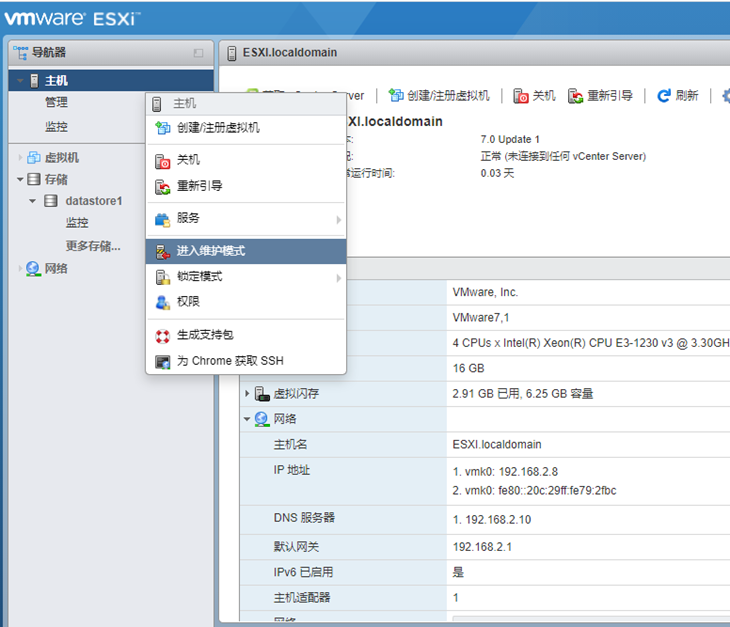Click the refresh icon in toolbar
This screenshot has height=627, width=730.
pyautogui.click(x=663, y=95)
